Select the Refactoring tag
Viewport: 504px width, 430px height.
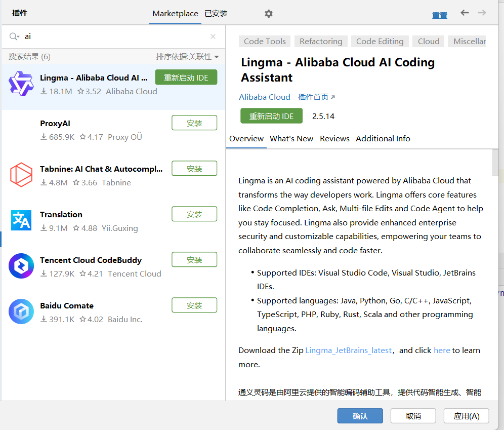click(321, 41)
